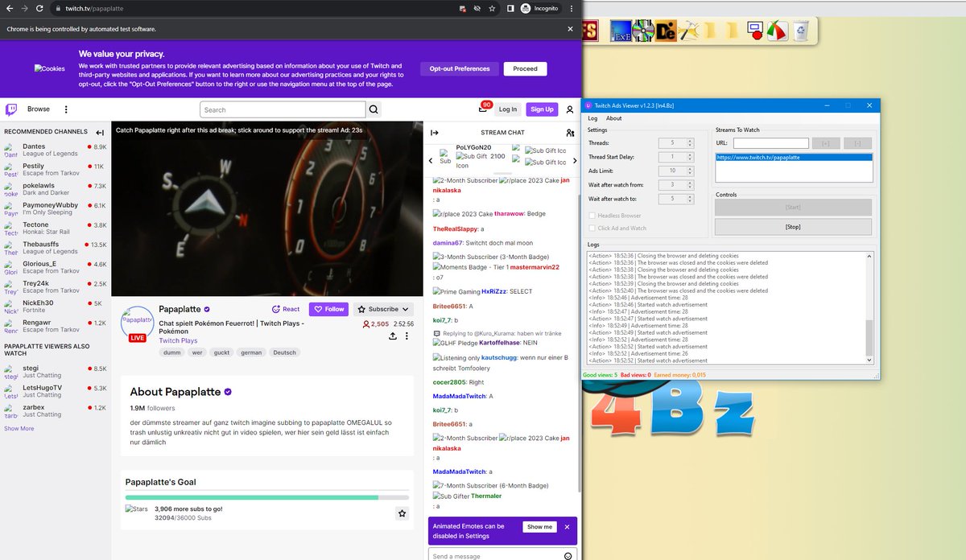Click the user profile icon beside Sign Up
Viewport: 966px width, 560px height.
570,109
